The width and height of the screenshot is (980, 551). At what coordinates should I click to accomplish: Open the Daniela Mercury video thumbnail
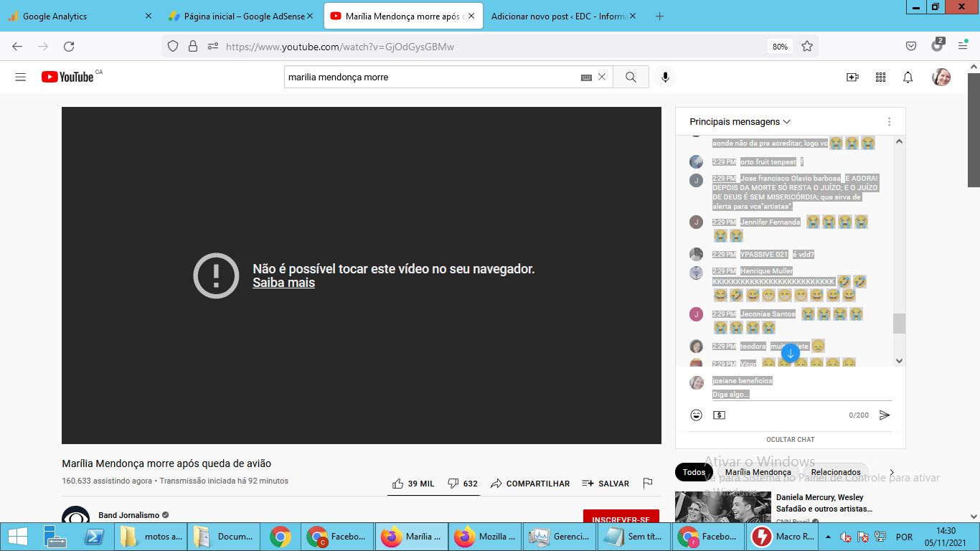point(723,507)
